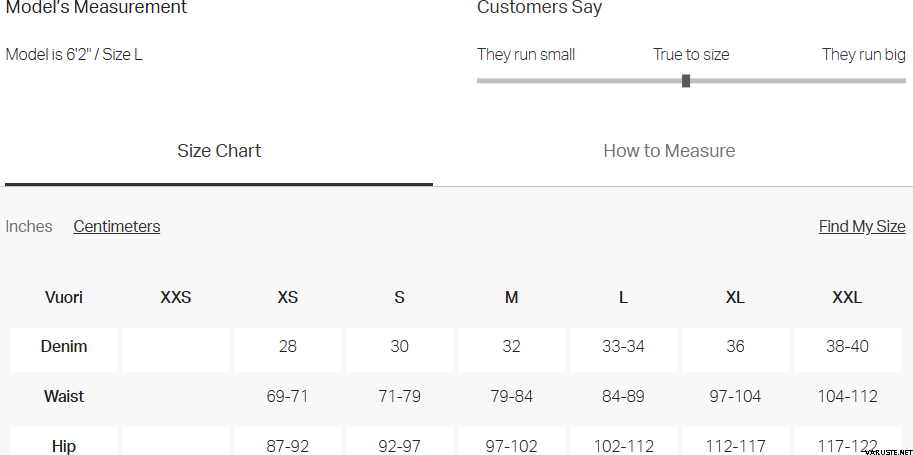
Task: Click the XS size column header
Action: (x=288, y=297)
